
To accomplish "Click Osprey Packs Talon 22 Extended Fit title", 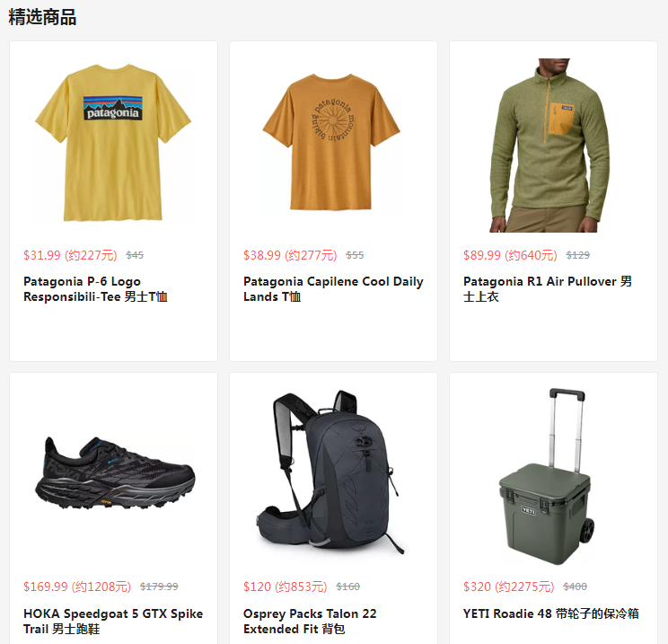I will pyautogui.click(x=310, y=621).
